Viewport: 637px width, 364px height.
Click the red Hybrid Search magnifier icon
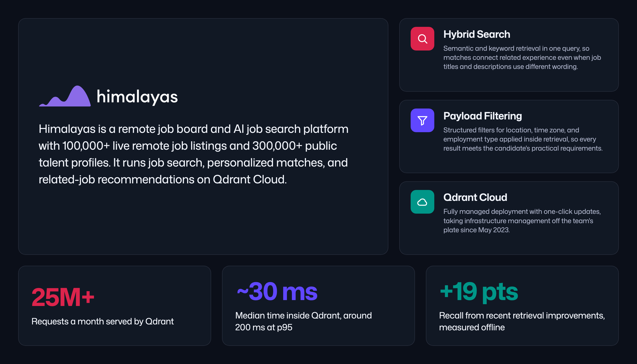tap(422, 39)
